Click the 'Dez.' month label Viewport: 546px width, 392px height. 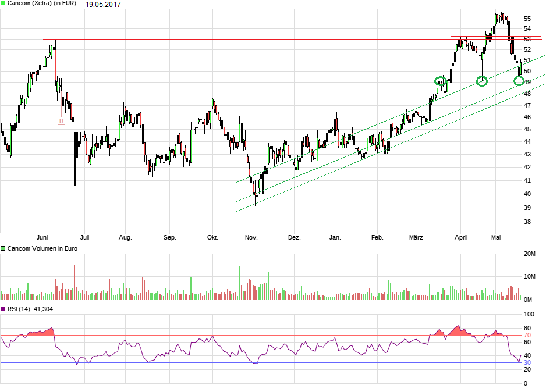tap(294, 237)
